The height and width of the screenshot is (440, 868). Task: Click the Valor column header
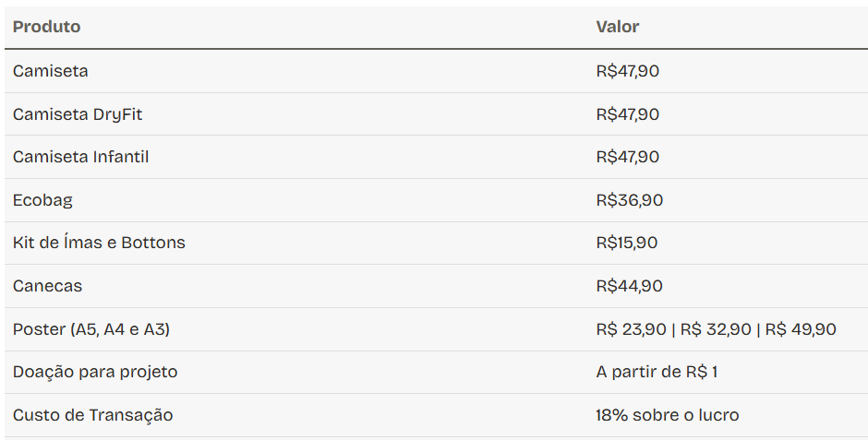[617, 27]
